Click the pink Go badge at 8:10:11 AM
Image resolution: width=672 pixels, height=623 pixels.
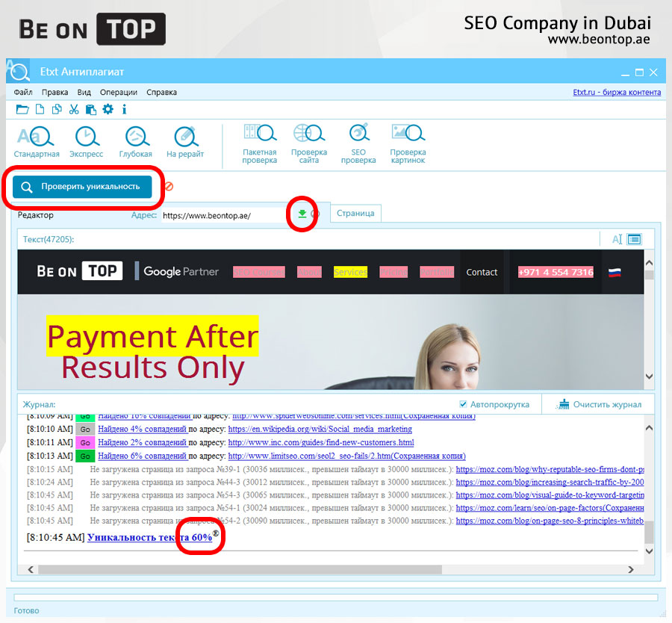coord(85,442)
